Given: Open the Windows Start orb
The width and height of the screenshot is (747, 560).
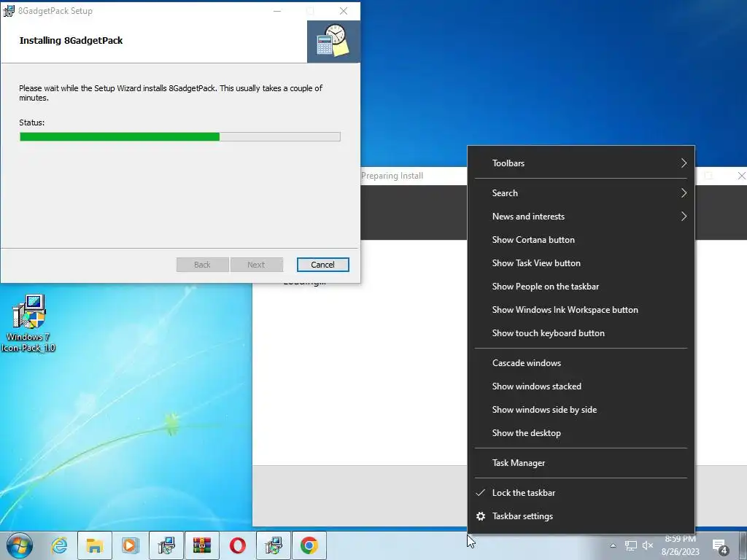Looking at the screenshot, I should (x=19, y=545).
